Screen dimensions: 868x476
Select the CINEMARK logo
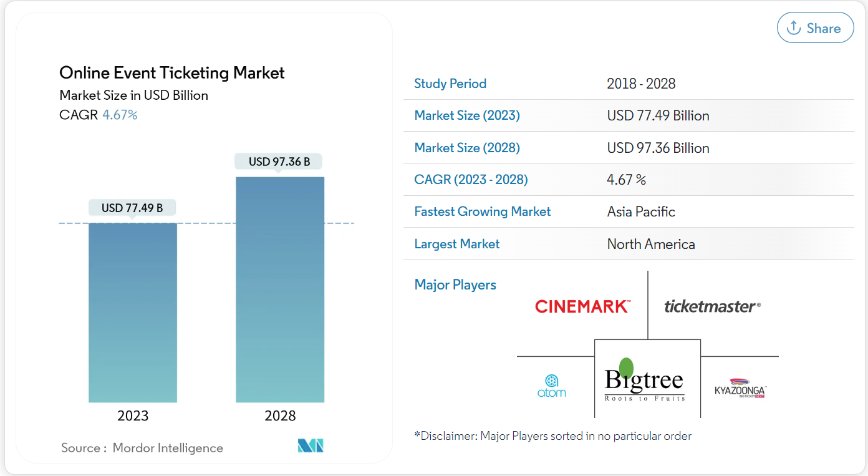[582, 306]
